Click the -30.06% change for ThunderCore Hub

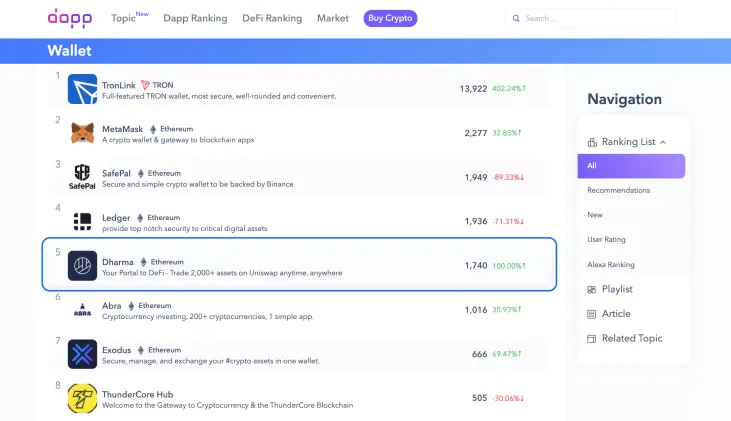pos(508,398)
